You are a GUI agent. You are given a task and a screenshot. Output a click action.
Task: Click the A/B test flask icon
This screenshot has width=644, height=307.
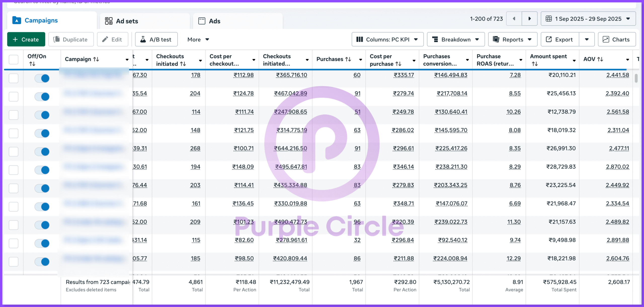click(x=143, y=40)
